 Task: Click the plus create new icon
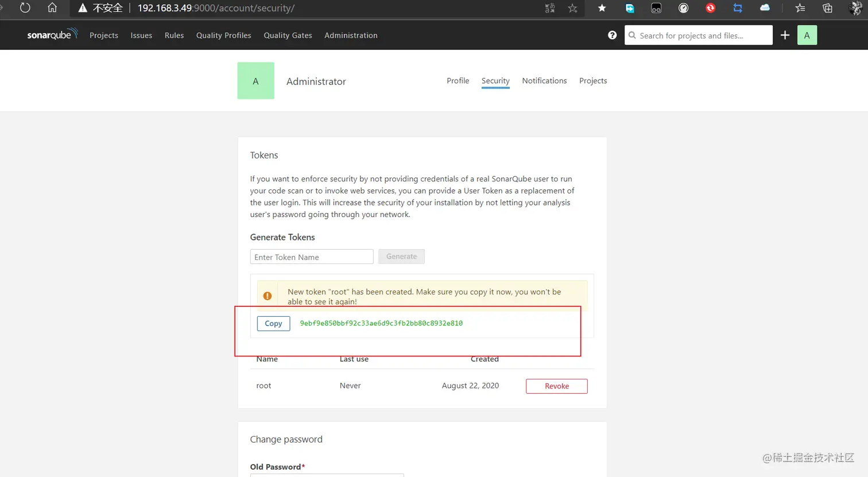(x=785, y=35)
